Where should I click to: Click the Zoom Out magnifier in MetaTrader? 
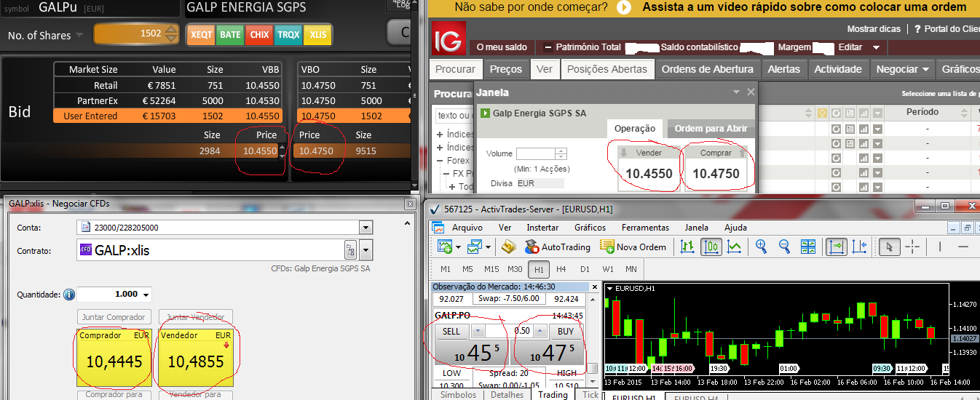click(784, 247)
